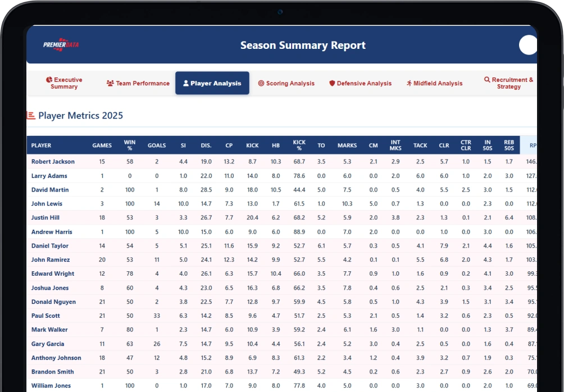This screenshot has width=564, height=392.
Task: Open the Team Performance tab
Action: [138, 84]
